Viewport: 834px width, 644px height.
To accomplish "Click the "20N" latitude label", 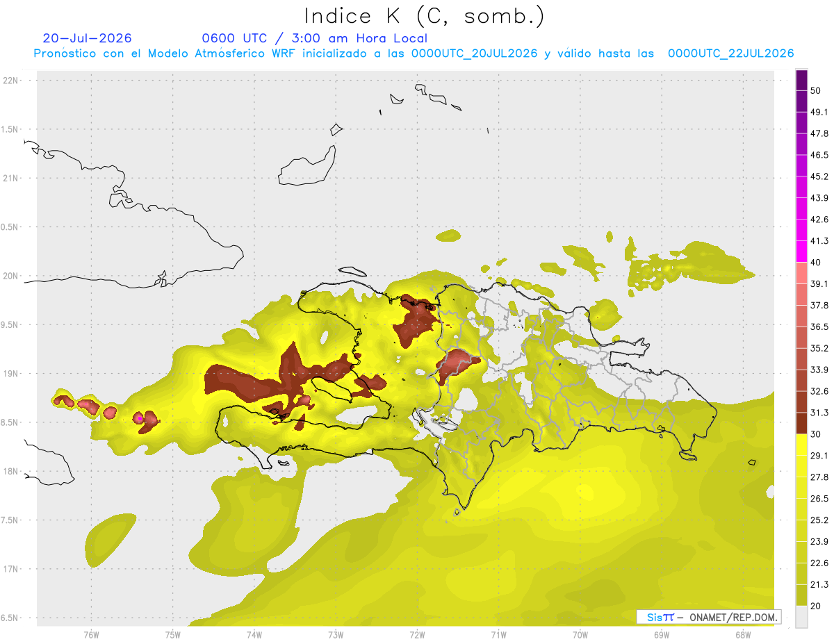I will pos(10,276).
